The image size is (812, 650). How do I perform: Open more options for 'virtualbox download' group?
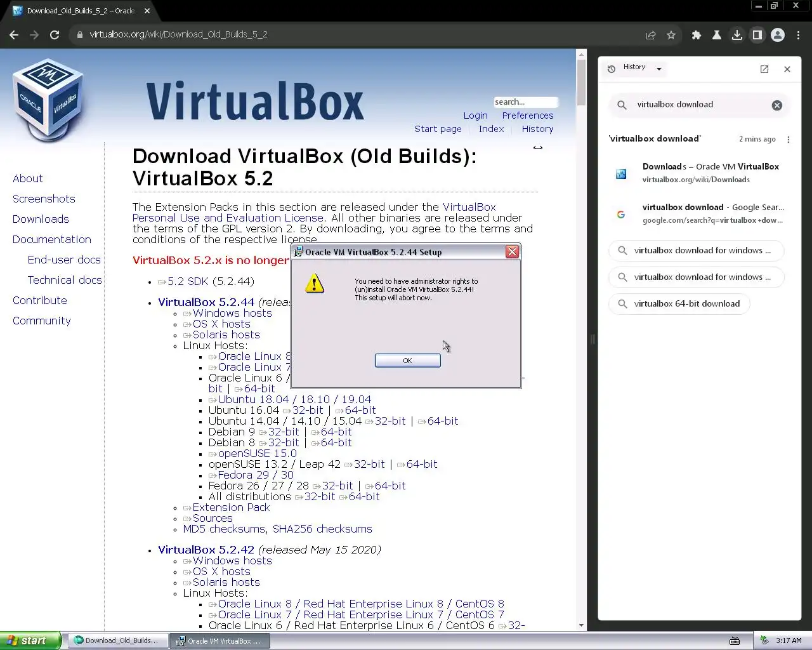[789, 140]
